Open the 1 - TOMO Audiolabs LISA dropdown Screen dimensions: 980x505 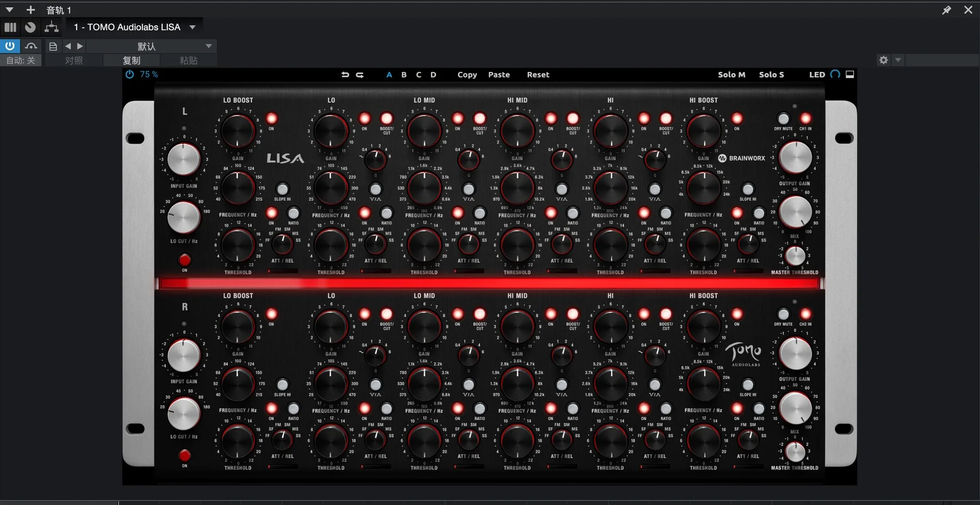pos(135,27)
